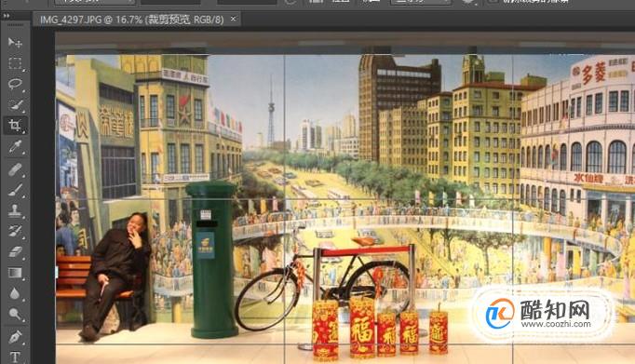This screenshot has width=635, height=364.
Task: Select the Rectangular Marquee tool
Action: (x=15, y=63)
